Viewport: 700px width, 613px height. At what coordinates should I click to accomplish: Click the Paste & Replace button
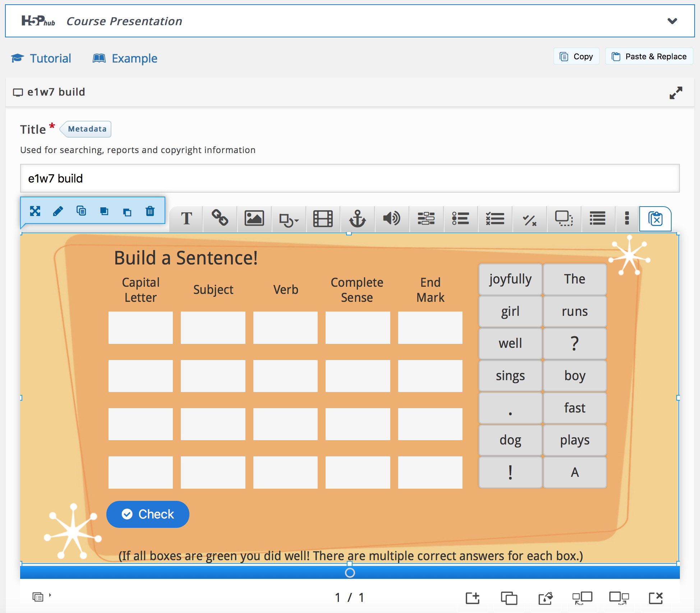[649, 56]
